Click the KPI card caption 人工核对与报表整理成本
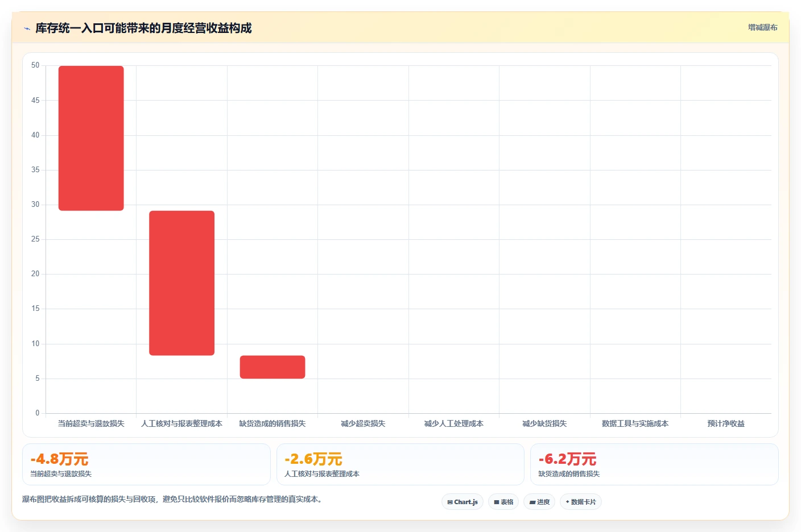 point(322,474)
